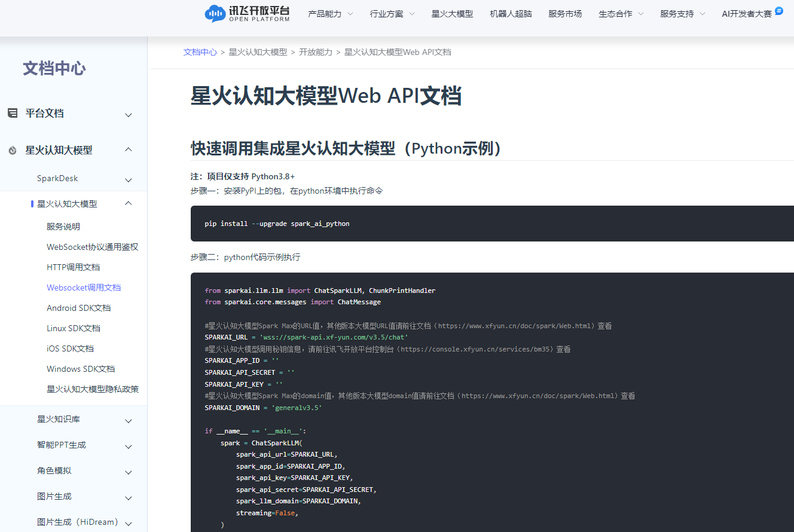Click the page title 星火认知大模型Web API文档
The image size is (794, 532).
pyautogui.click(x=326, y=96)
